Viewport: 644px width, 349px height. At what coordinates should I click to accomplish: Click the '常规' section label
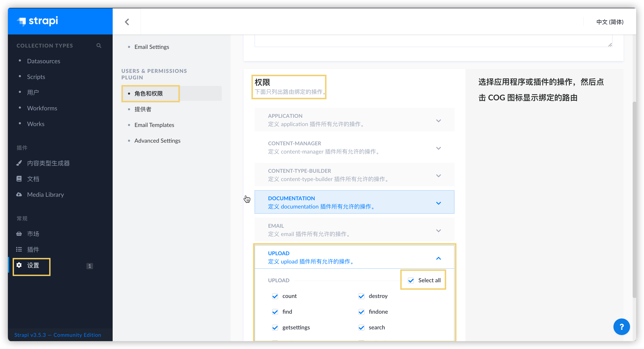coord(22,219)
